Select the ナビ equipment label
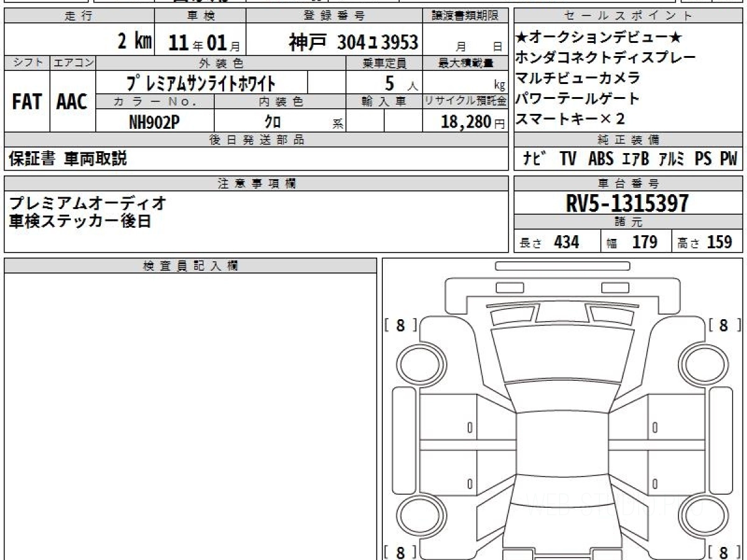 [535, 159]
